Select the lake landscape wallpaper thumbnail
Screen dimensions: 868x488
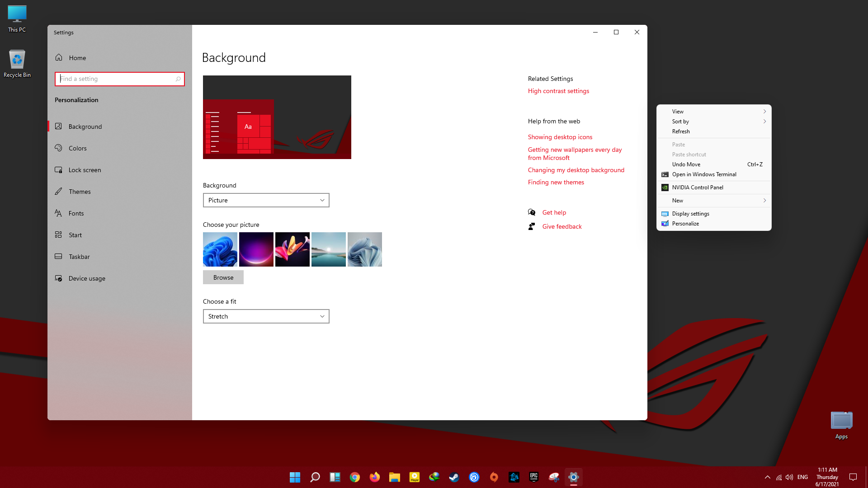(x=329, y=249)
